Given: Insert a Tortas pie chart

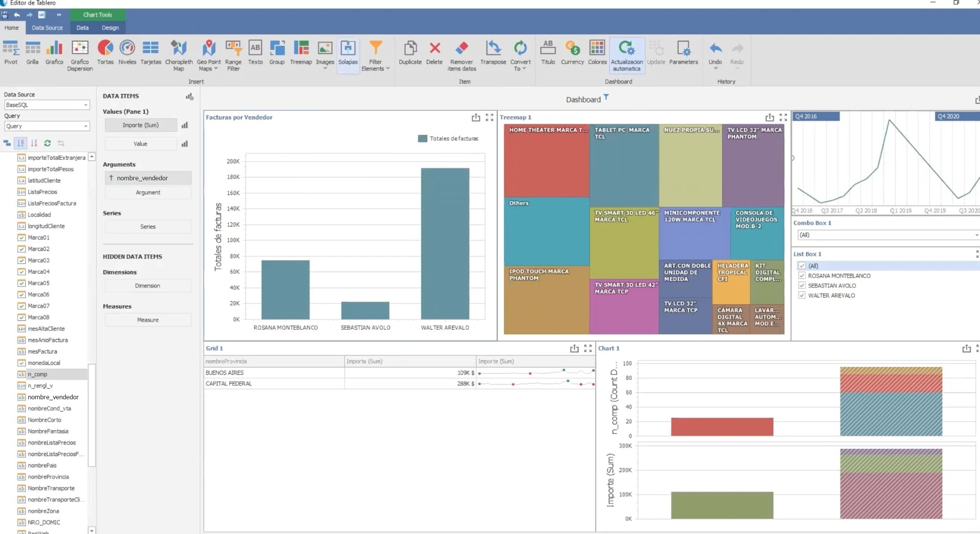Looking at the screenshot, I should tap(105, 52).
